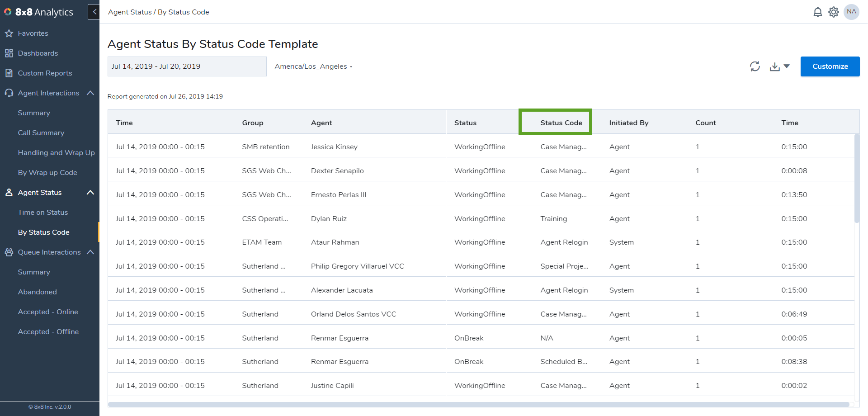Open Dashboards via its sidebar icon
The image size is (868, 416).
coord(9,53)
